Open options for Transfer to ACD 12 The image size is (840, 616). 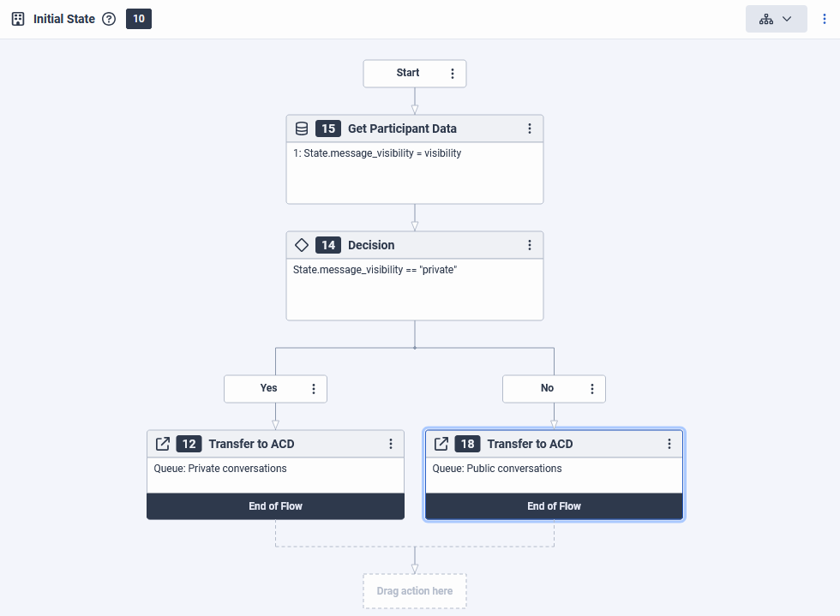point(391,444)
